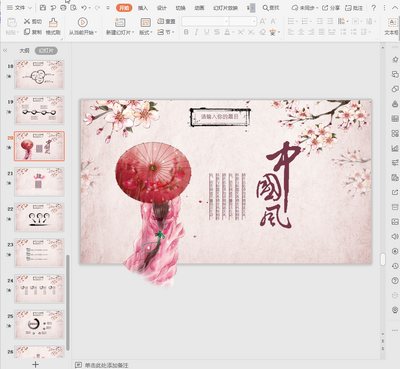
Task: Click the numbered list icon
Action: (305, 21)
